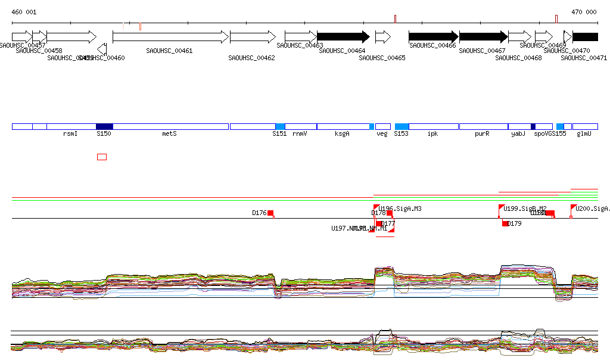Select the black SAOUHSC_00466 gene arrow
This screenshot has width=610, height=364.
(432, 37)
